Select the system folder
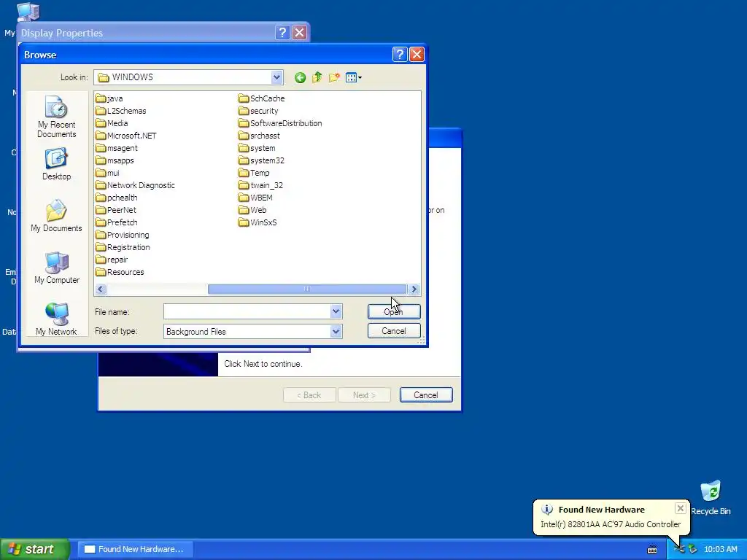This screenshot has height=560, width=747. point(257,148)
